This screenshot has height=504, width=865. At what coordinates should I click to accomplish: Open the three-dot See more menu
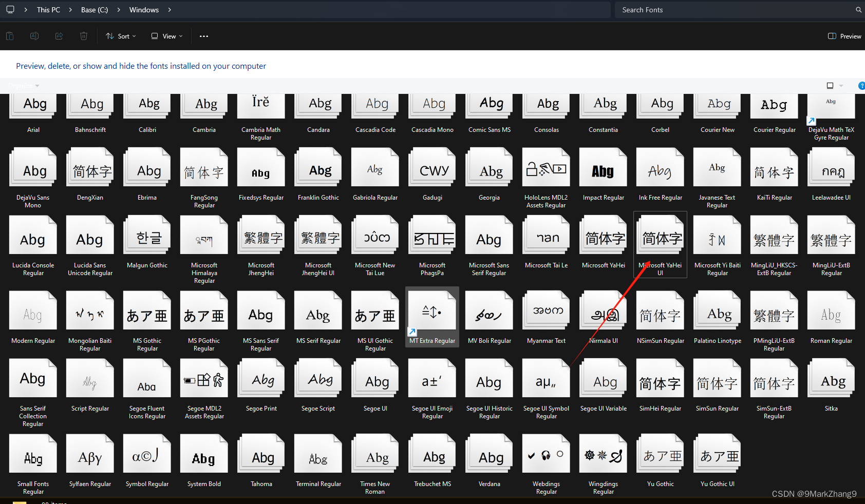coord(204,36)
